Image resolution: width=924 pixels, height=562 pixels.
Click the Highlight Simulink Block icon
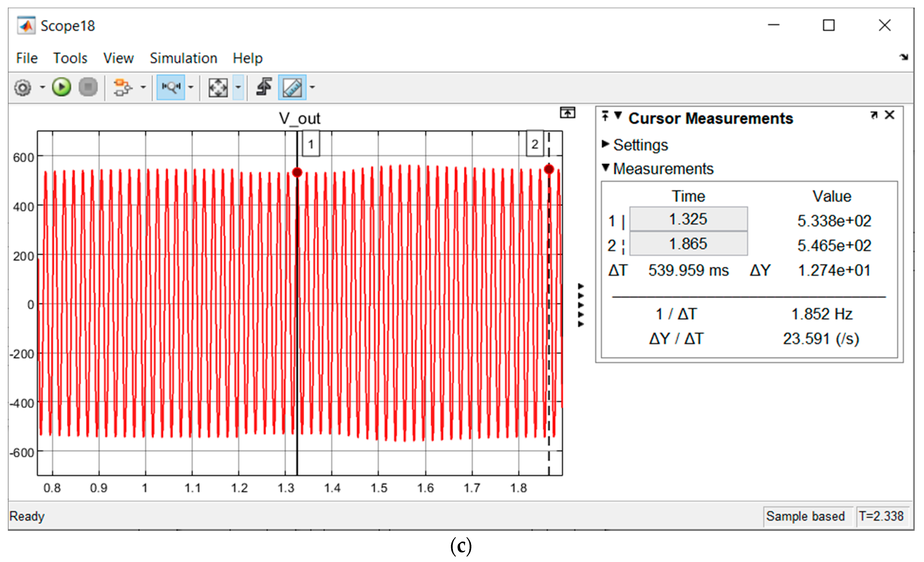(123, 87)
